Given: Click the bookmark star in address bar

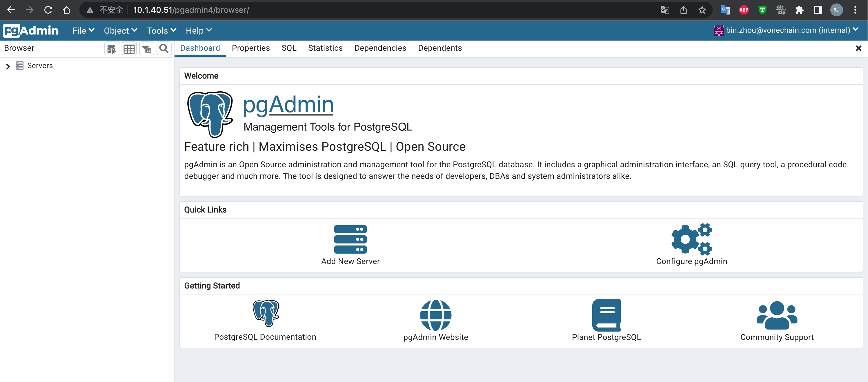Looking at the screenshot, I should 702,10.
